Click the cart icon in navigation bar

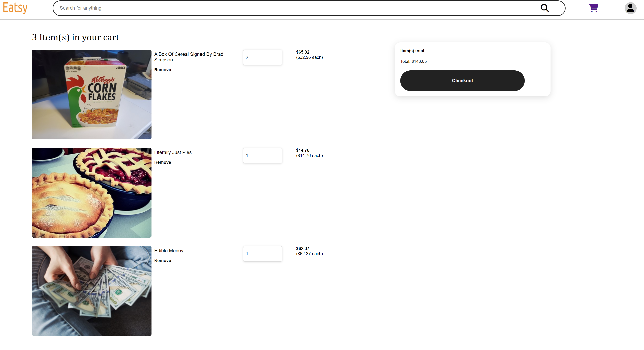[x=594, y=8]
